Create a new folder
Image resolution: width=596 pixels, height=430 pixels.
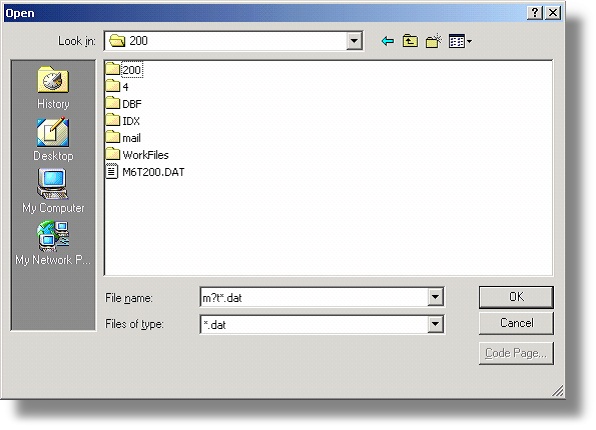coord(433,41)
